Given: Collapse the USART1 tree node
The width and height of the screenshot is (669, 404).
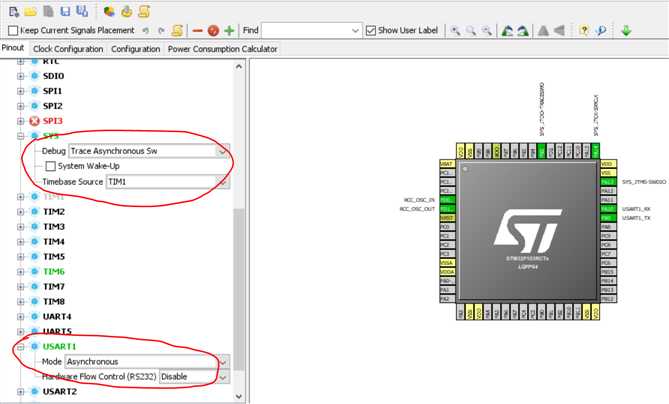Looking at the screenshot, I should tap(20, 347).
